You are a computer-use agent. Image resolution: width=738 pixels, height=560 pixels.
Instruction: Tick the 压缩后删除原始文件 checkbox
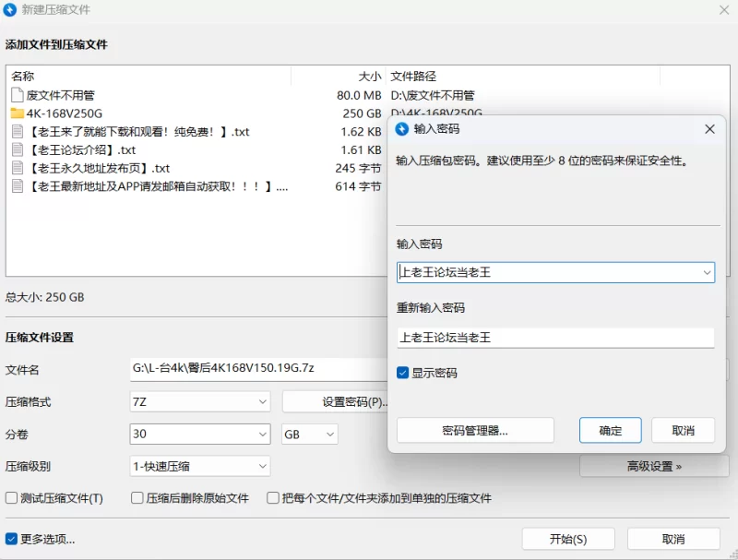click(x=137, y=498)
